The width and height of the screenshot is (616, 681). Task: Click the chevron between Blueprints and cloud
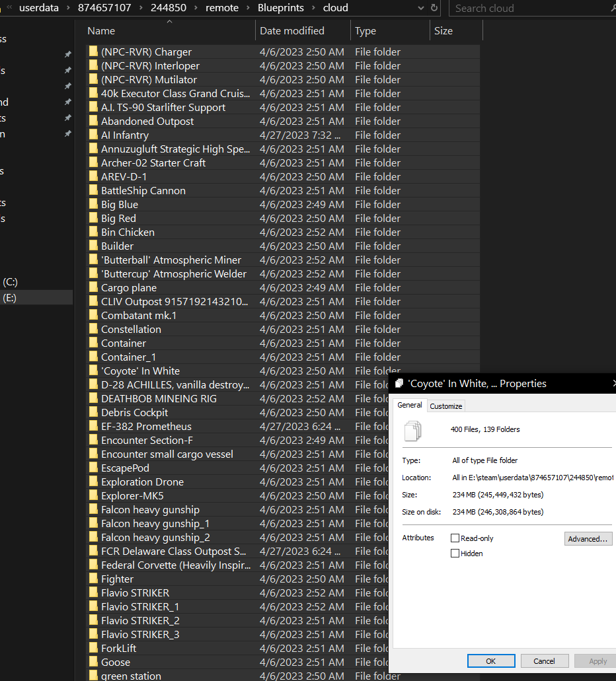tap(314, 8)
